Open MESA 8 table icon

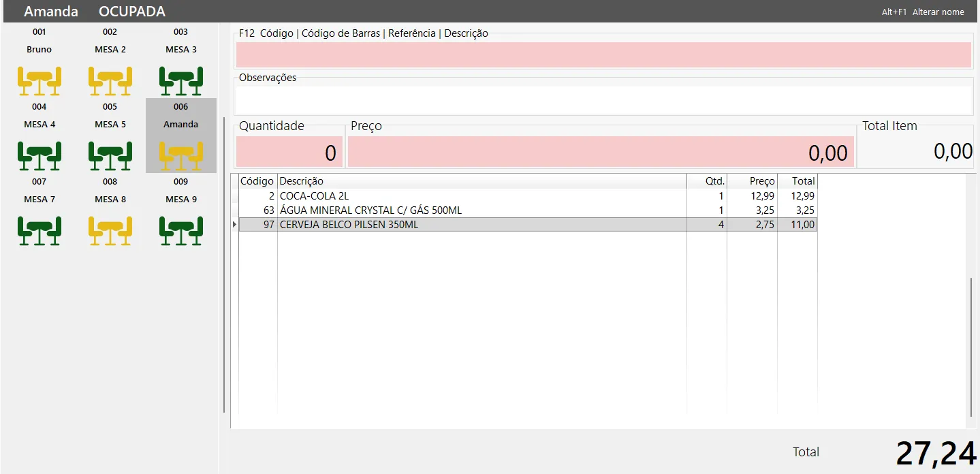pos(110,231)
